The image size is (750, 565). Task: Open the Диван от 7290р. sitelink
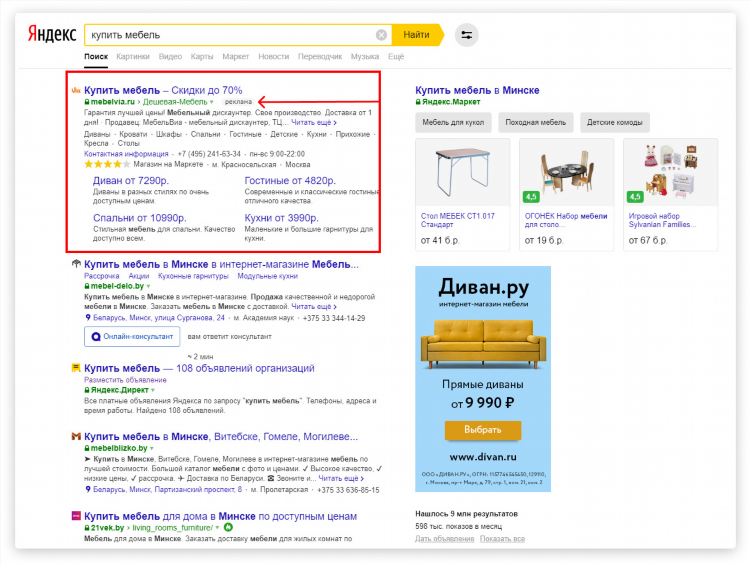(131, 181)
